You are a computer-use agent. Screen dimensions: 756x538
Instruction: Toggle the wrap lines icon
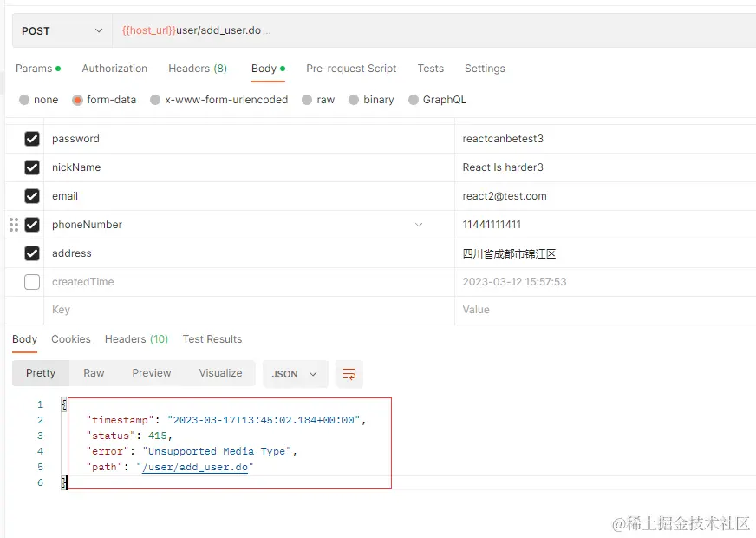tap(349, 374)
